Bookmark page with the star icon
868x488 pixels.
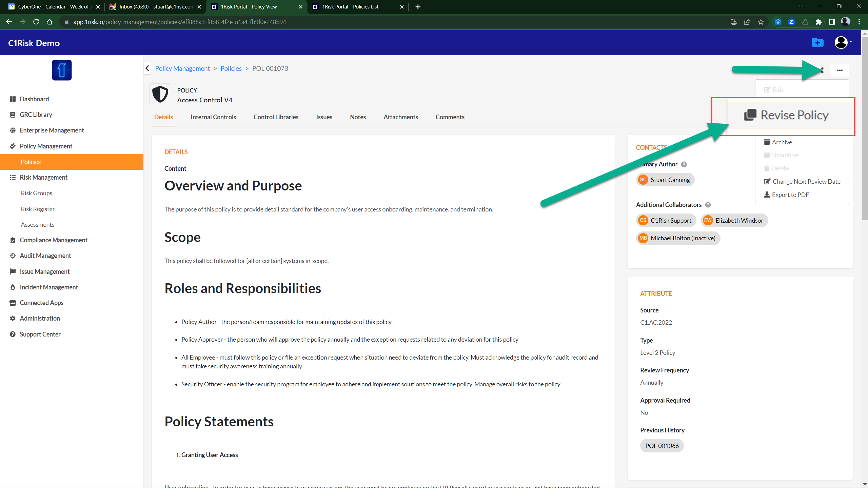click(761, 22)
